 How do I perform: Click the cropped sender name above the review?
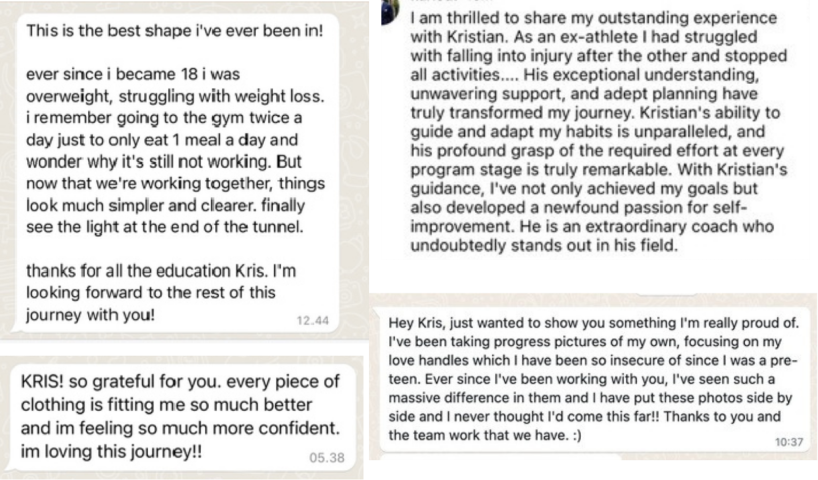(x=451, y=2)
